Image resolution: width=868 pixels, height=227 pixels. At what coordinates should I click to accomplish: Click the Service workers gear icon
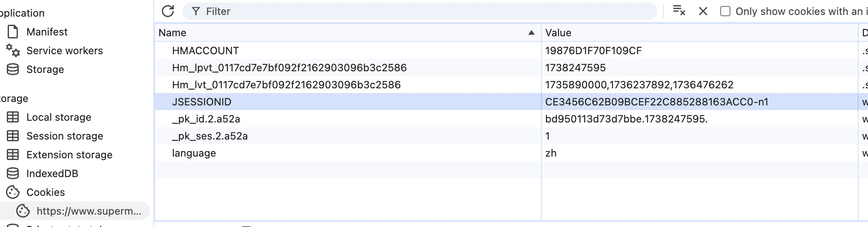point(13,51)
